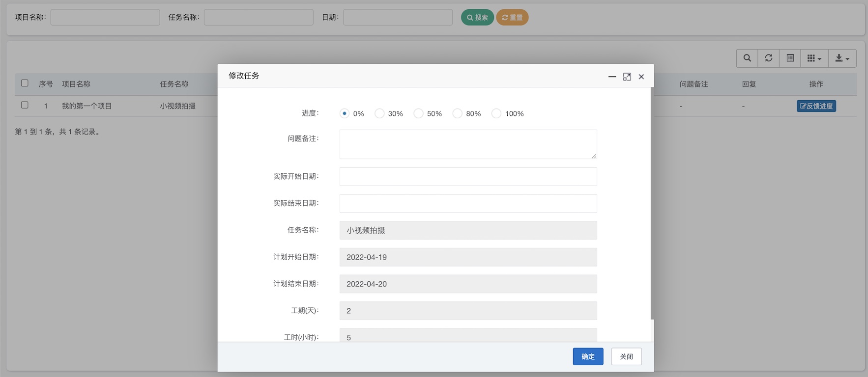Choose 50% progress
This screenshot has width=868, height=377.
(x=418, y=113)
